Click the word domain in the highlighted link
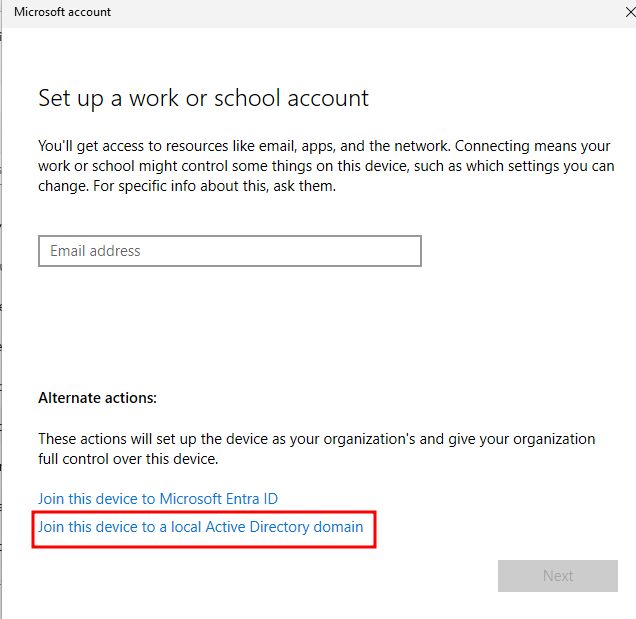This screenshot has height=619, width=636. 338,527
